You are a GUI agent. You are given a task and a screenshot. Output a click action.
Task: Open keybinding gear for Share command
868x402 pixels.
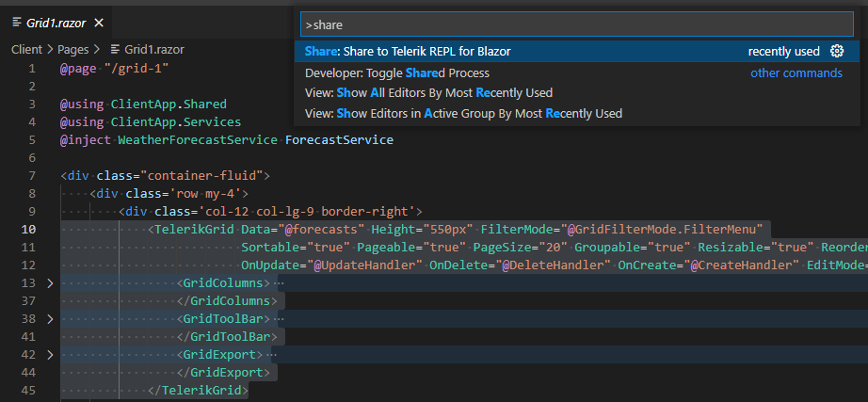click(x=837, y=52)
